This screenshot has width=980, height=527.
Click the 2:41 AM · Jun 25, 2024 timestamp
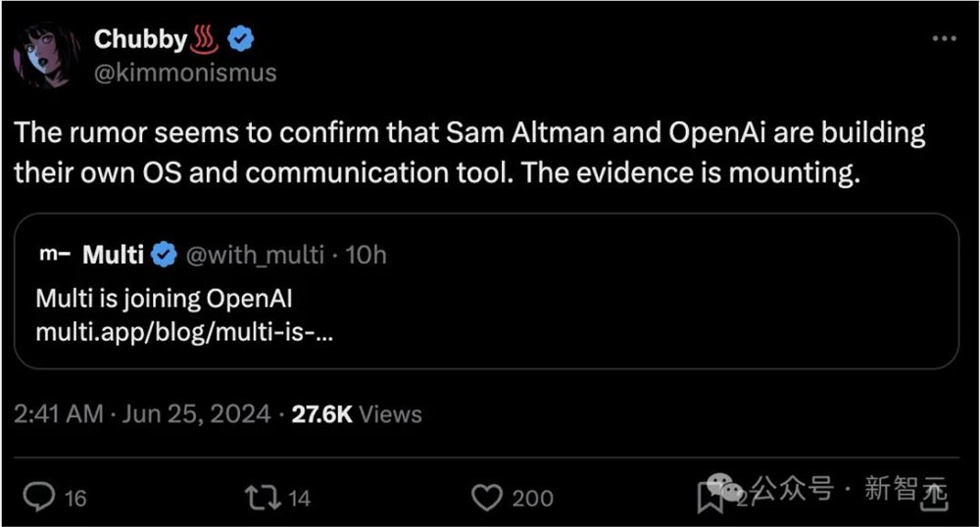pos(142,414)
